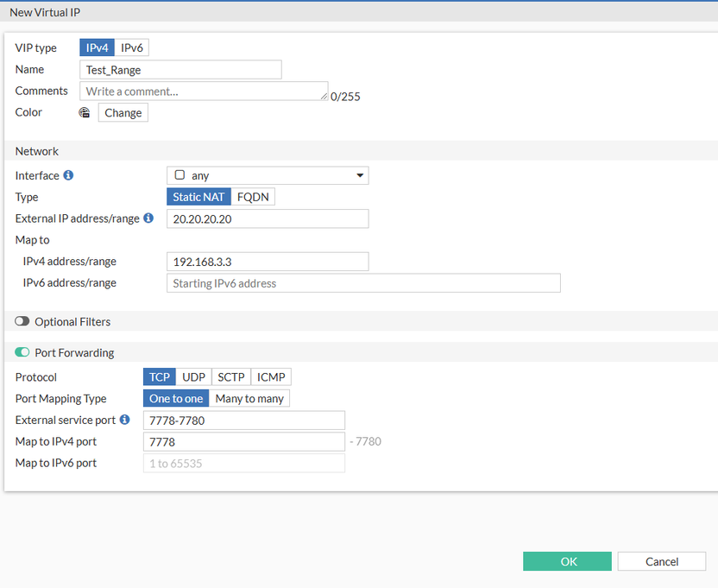
Task: Click External service port field 7778-7780
Action: coord(244,420)
